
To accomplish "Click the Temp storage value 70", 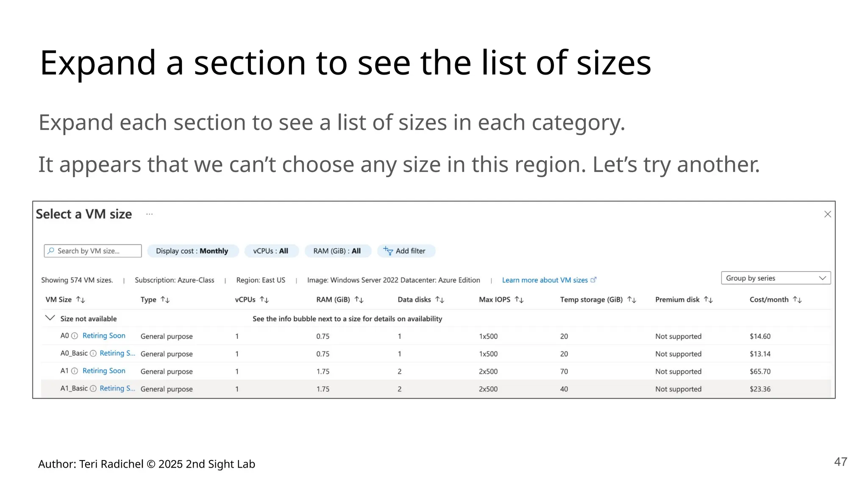I will (564, 372).
